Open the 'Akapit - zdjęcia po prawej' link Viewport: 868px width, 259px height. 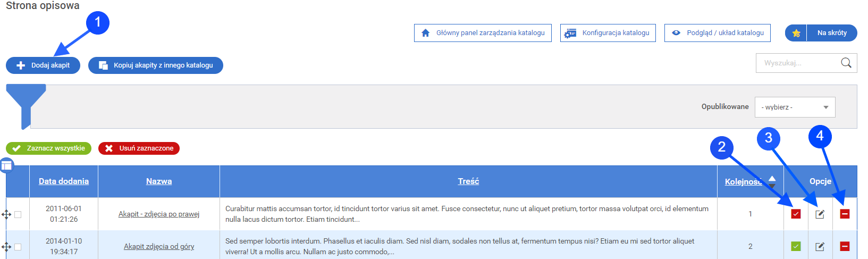[159, 214]
